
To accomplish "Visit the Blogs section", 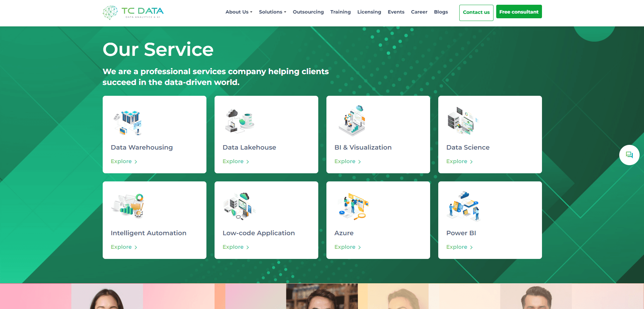I will [441, 12].
